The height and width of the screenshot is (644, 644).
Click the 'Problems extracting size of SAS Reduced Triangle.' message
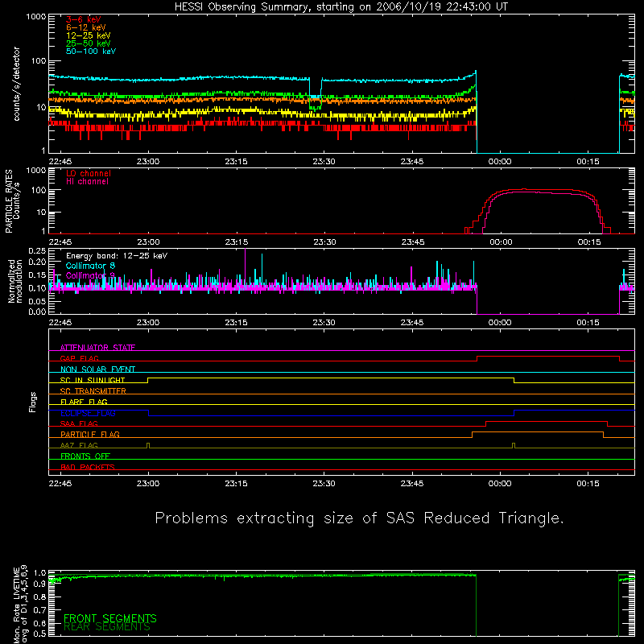pyautogui.click(x=359, y=518)
